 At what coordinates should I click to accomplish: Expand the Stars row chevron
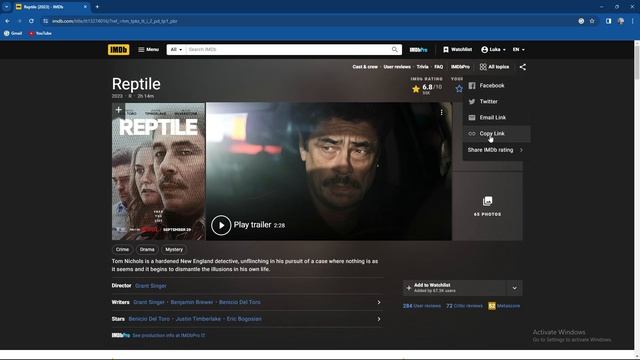click(x=378, y=319)
